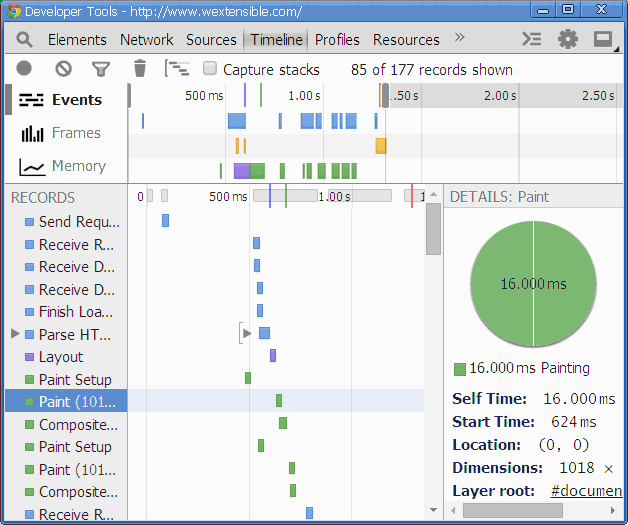Image resolution: width=628 pixels, height=525 pixels.
Task: Click the dock window icon
Action: (x=603, y=40)
